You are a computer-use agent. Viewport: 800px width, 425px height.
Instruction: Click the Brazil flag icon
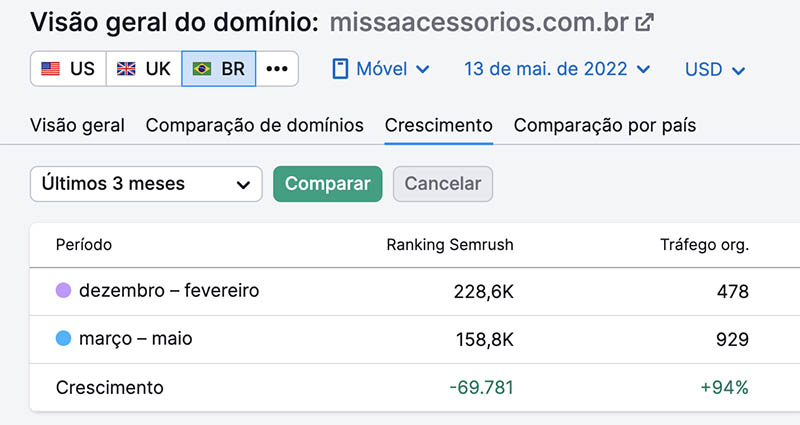(x=202, y=68)
